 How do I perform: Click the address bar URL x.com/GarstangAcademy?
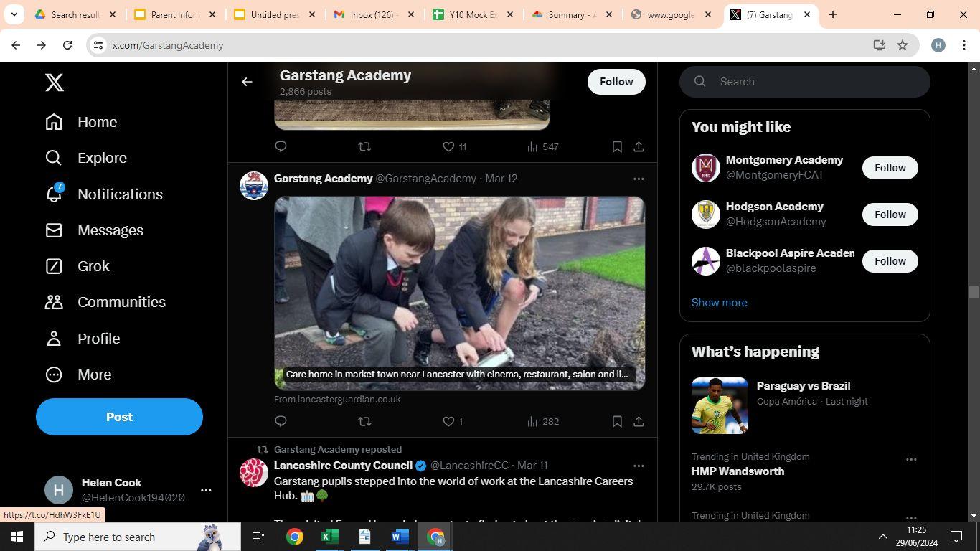point(168,45)
